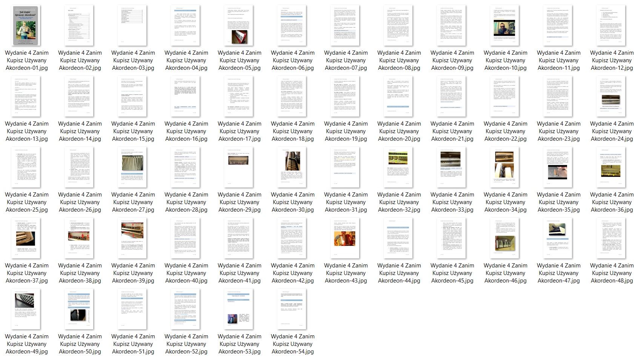Click the Akordeon-46.jpg file
Image resolution: width=638 pixels, height=364 pixels.
[505, 238]
